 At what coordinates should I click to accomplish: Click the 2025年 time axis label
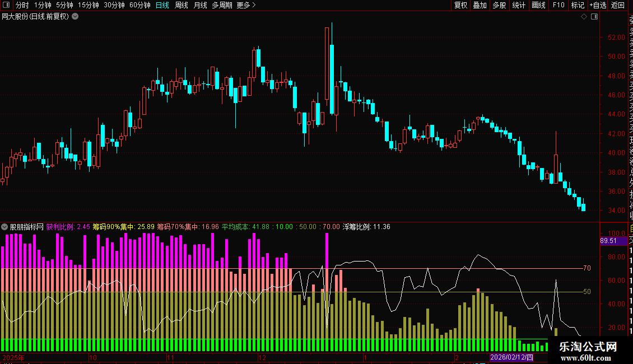tap(13, 357)
